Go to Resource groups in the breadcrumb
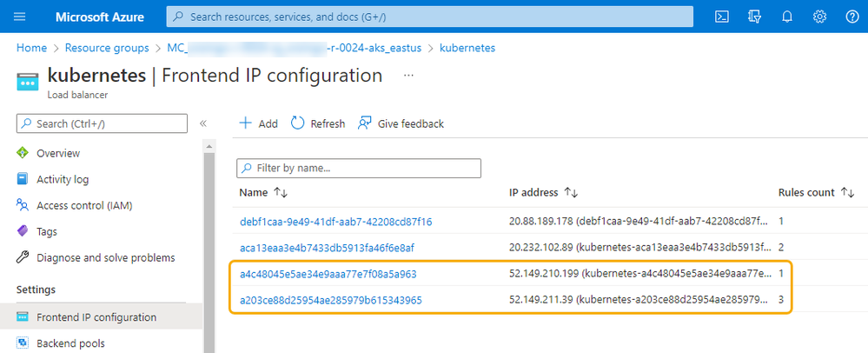The width and height of the screenshot is (868, 353). click(x=107, y=48)
